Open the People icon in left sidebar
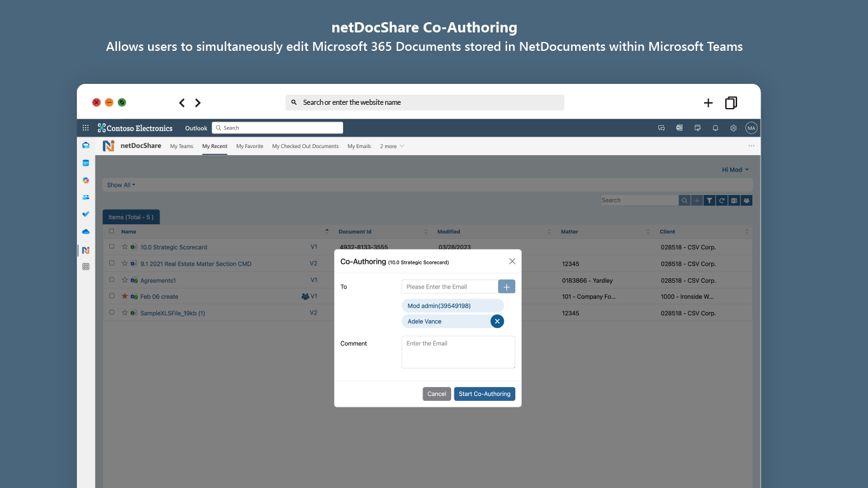The height and width of the screenshot is (488, 868). [86, 198]
